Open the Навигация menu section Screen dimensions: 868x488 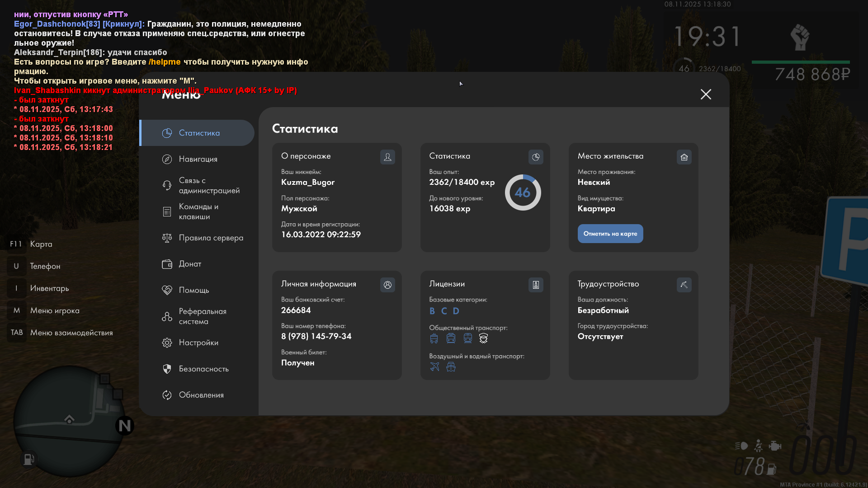click(198, 159)
